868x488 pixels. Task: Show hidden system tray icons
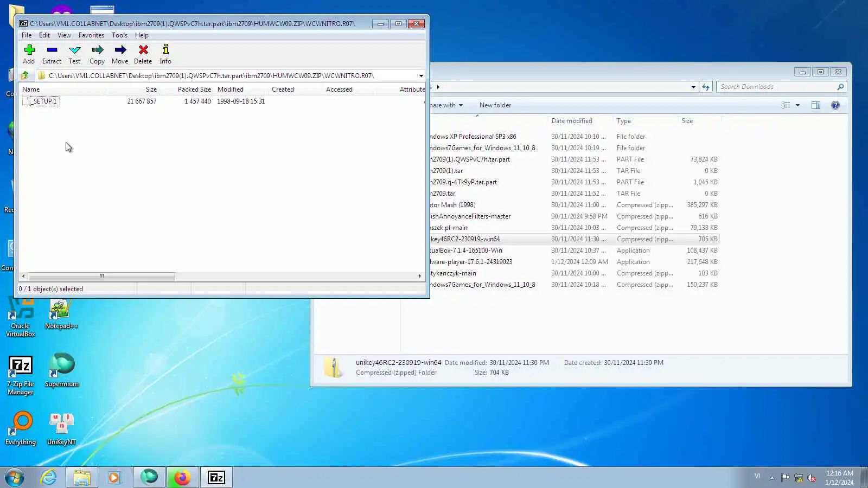tap(772, 478)
